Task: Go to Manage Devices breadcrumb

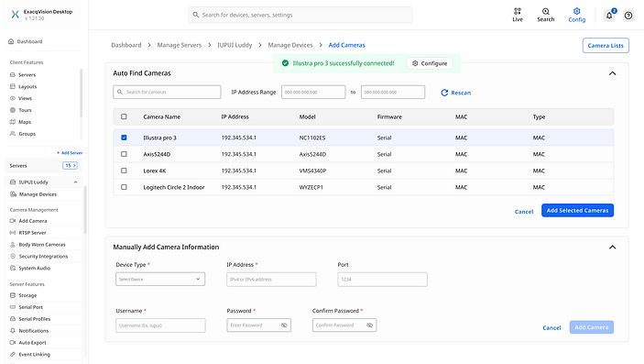Action: (x=290, y=45)
